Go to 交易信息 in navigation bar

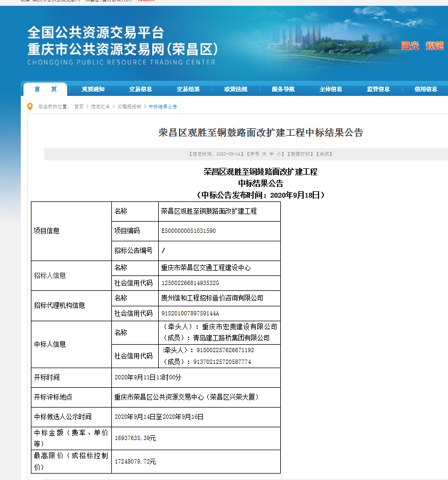pyautogui.click(x=141, y=89)
